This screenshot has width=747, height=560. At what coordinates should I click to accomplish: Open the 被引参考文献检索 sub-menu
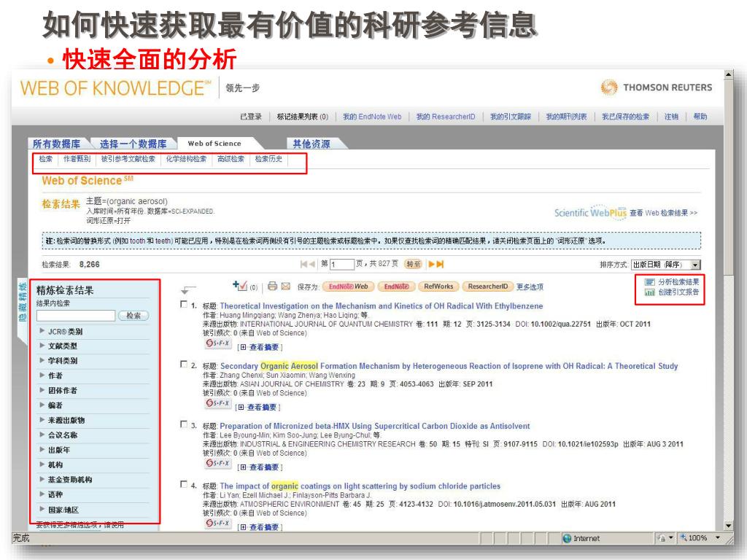pyautogui.click(x=128, y=159)
